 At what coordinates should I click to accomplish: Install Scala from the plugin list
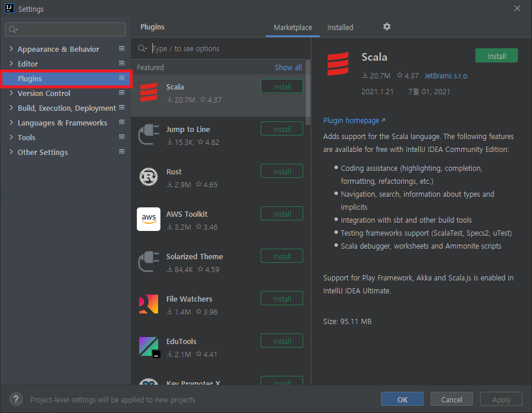[281, 87]
